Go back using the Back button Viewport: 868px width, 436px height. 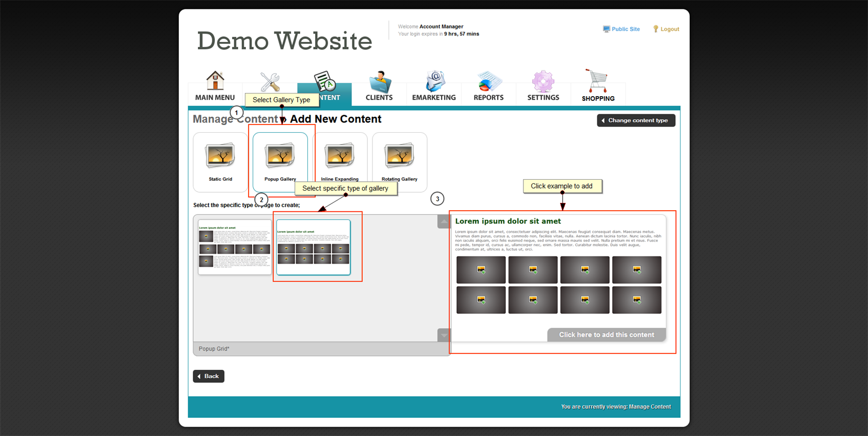coord(209,376)
